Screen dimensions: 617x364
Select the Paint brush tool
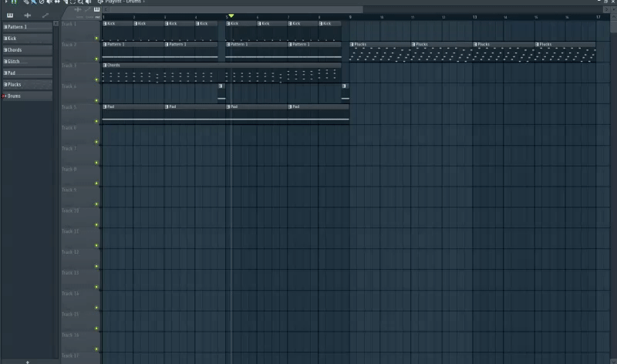point(34,2)
